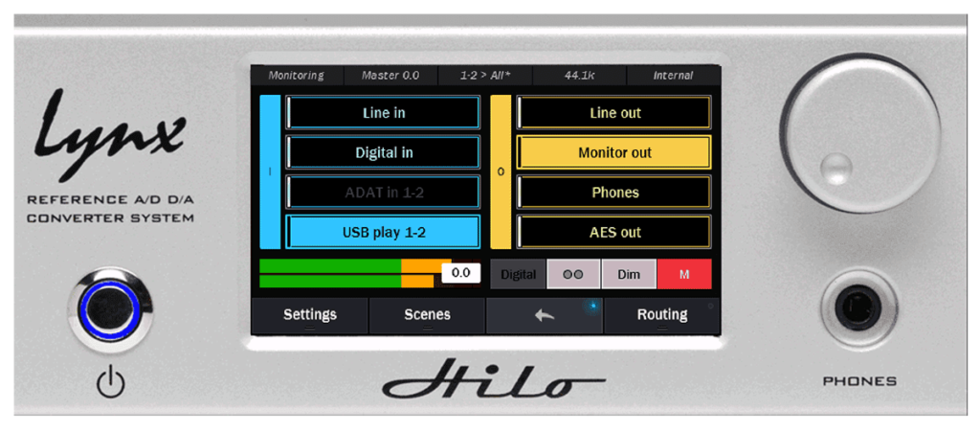Toggle the Dim button
This screenshot has height=433, width=980.
[629, 274]
